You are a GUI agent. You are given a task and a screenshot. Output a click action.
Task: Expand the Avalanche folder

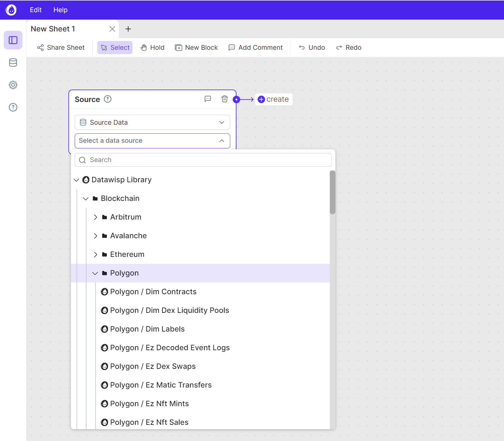point(95,236)
